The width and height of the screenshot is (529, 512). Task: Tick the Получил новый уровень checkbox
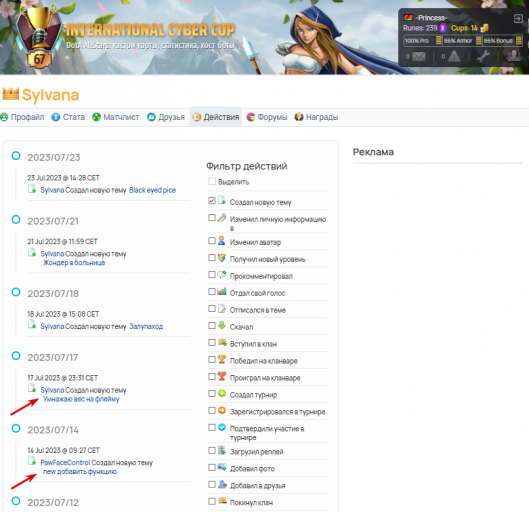[x=212, y=258]
